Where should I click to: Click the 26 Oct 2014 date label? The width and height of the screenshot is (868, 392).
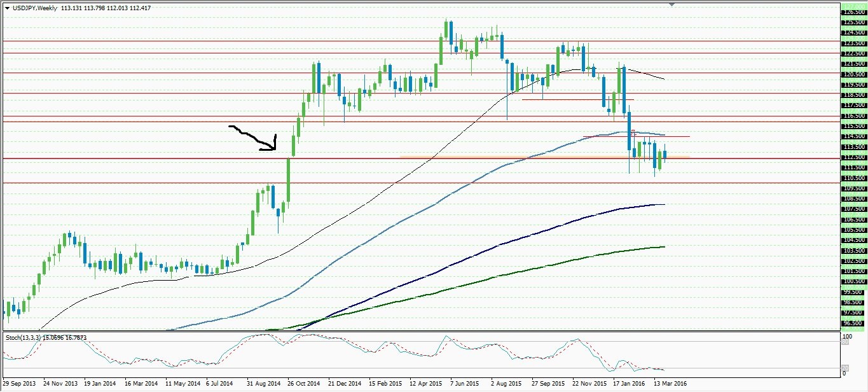[x=305, y=384]
